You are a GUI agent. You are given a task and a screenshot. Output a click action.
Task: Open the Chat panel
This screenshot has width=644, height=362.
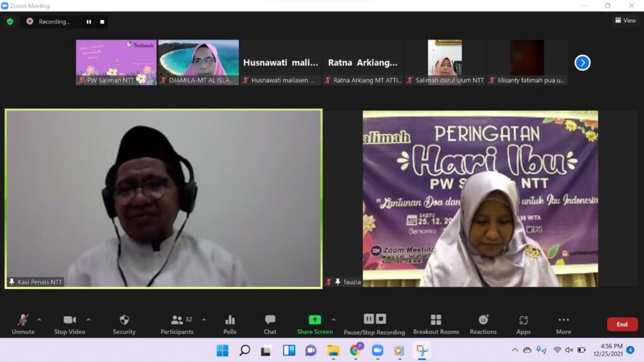pos(270,324)
